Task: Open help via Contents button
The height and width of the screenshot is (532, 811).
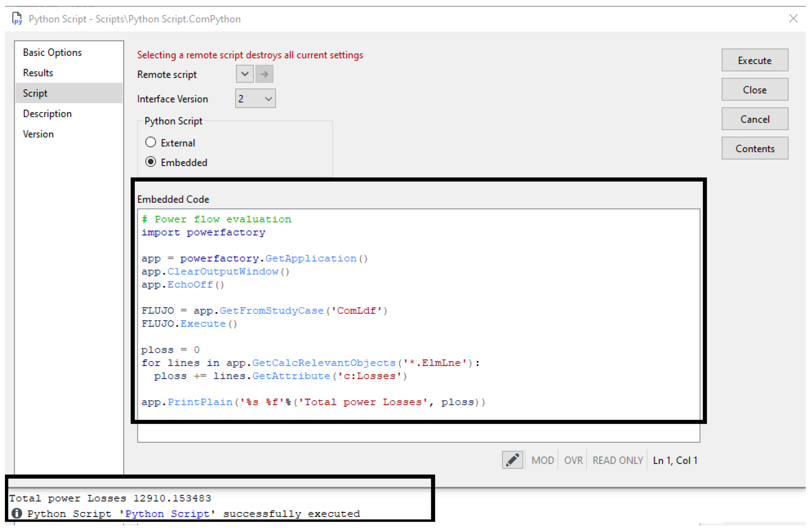Action: coord(755,149)
